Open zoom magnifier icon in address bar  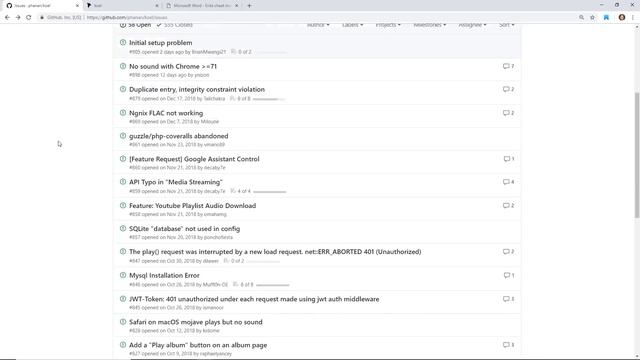(581, 18)
